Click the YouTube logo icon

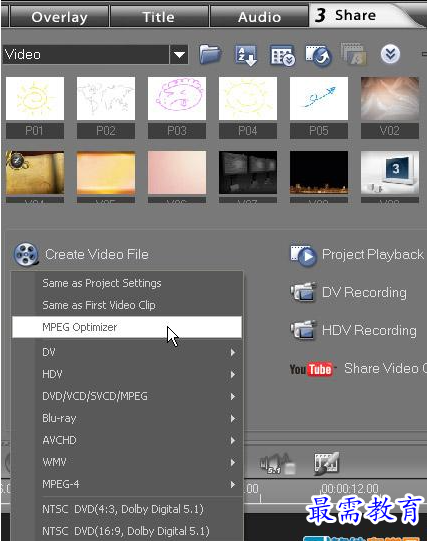pyautogui.click(x=312, y=369)
